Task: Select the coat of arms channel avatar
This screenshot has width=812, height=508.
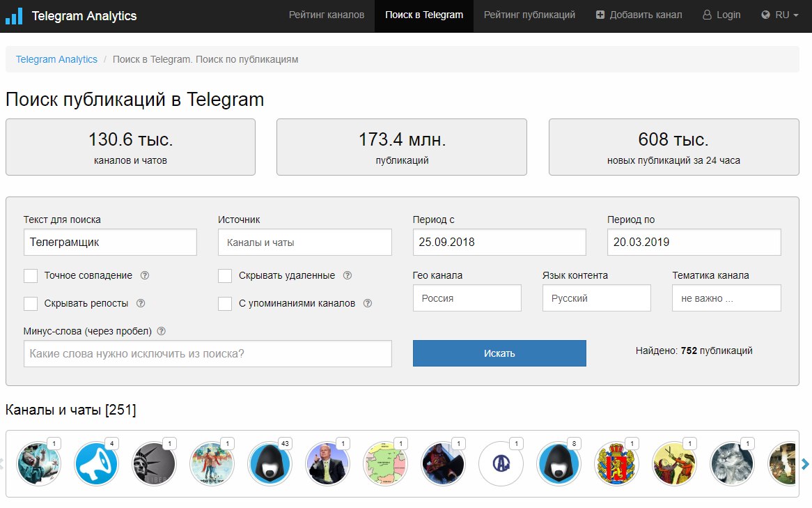Action: [x=616, y=463]
